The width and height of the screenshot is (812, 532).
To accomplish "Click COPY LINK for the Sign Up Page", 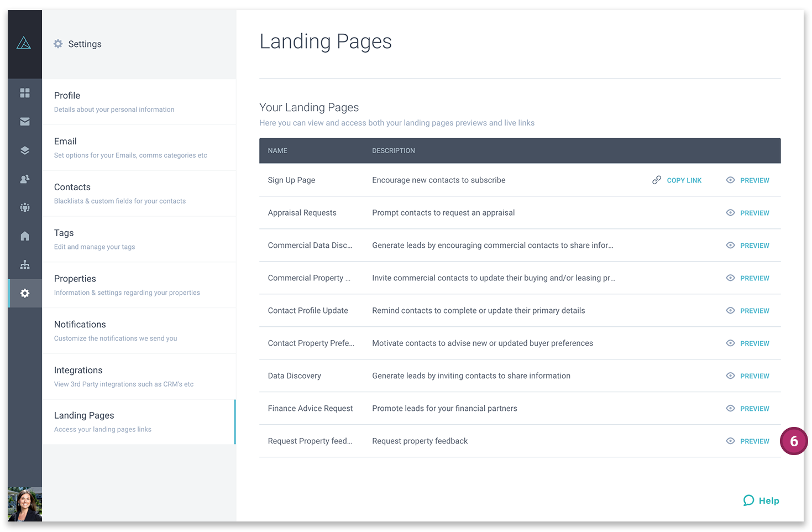I will [684, 180].
